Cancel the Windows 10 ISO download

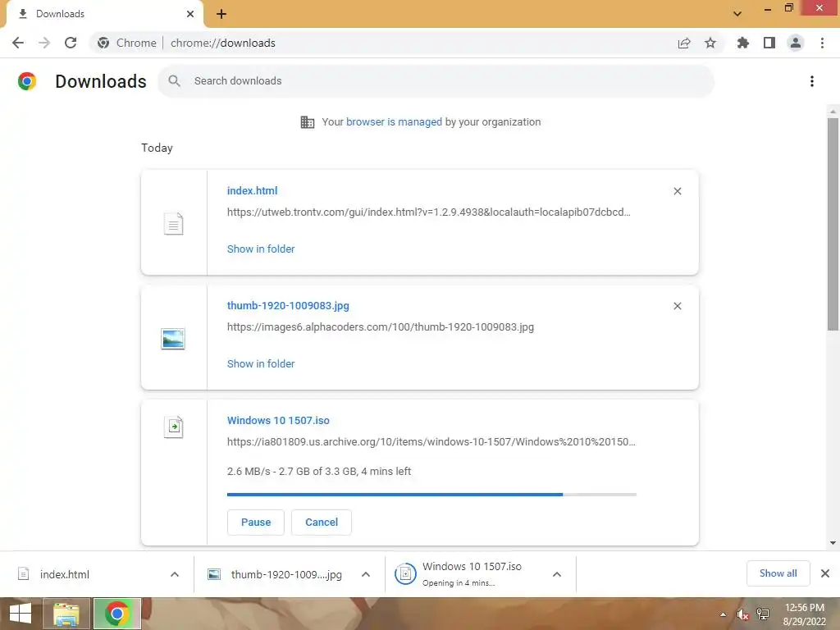point(322,523)
